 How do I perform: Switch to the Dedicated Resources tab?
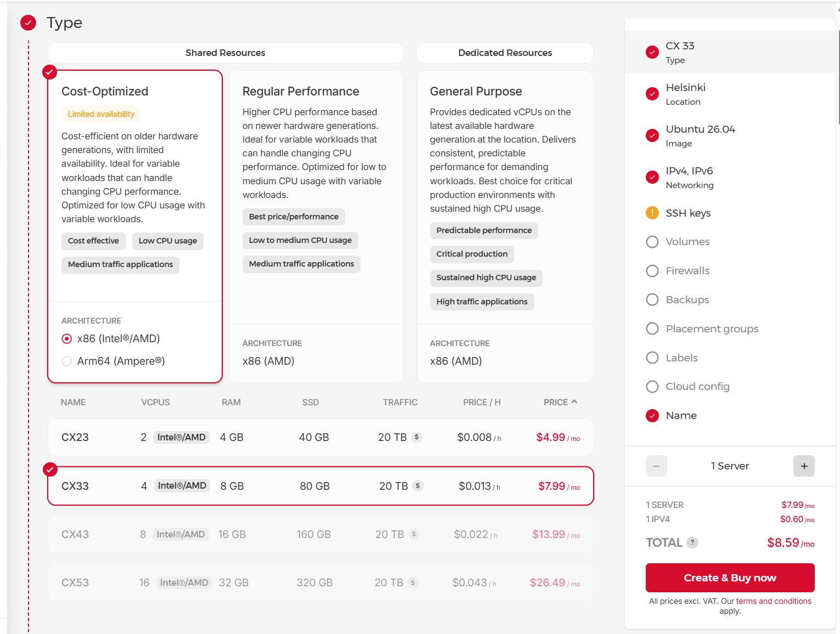coord(505,53)
